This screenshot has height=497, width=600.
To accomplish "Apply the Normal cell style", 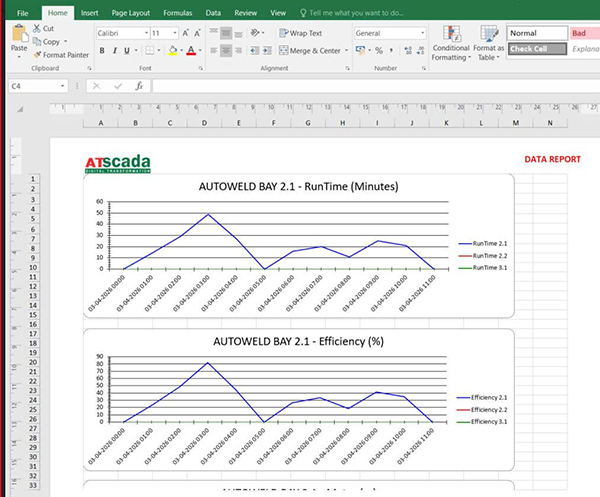I will 536,33.
